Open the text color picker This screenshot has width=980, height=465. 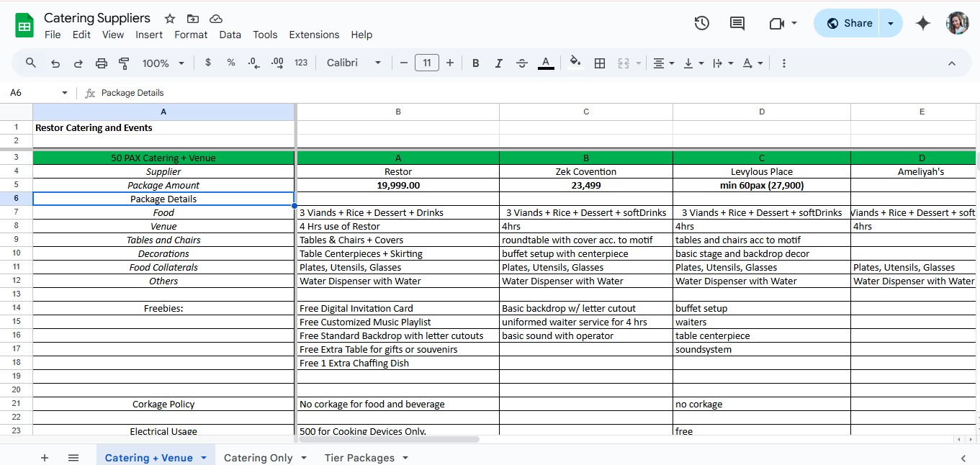tap(546, 63)
